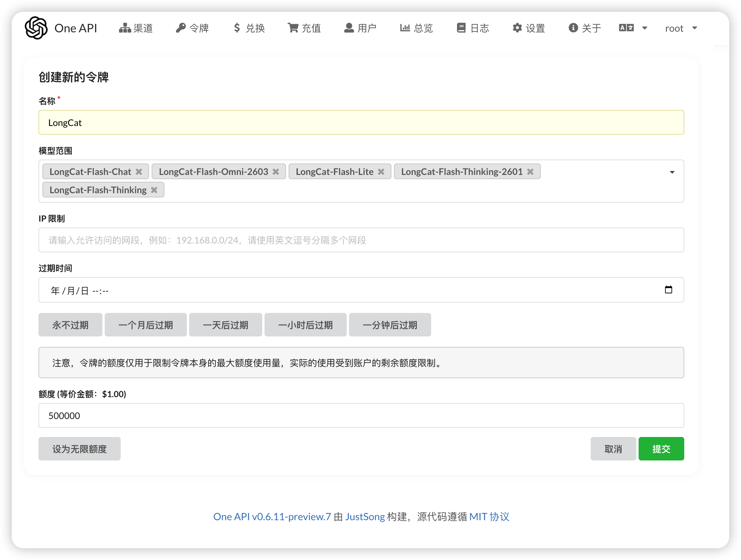741x560 pixels.
Task: Open the 设置 settings gear menu
Action: [x=529, y=28]
